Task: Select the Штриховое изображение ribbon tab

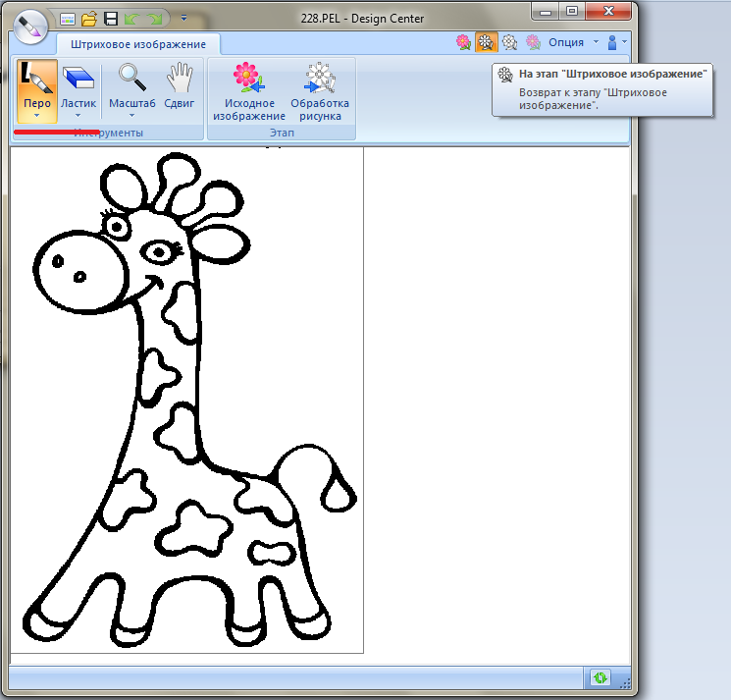Action: pos(138,44)
